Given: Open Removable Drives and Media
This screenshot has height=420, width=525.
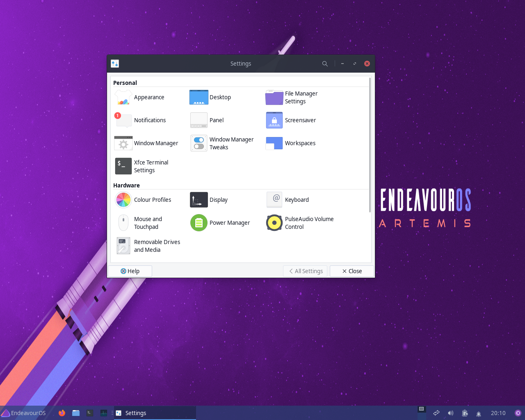Looking at the screenshot, I should pyautogui.click(x=148, y=246).
